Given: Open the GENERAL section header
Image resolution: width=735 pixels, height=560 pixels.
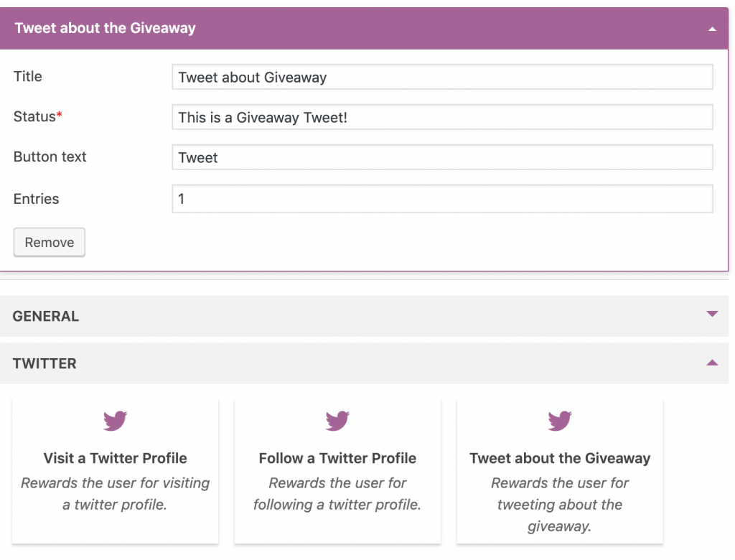Looking at the screenshot, I should tap(364, 316).
